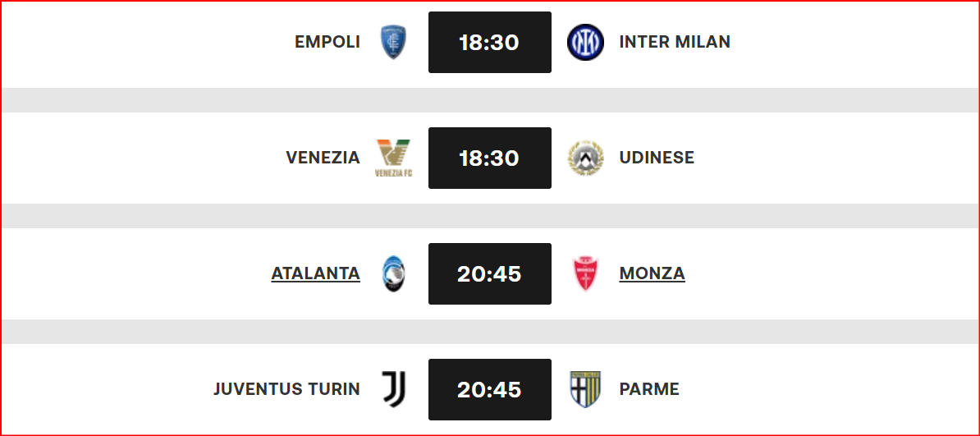Click Juventus vs Parme 20:45 time box
The image size is (980, 436).
click(x=490, y=389)
